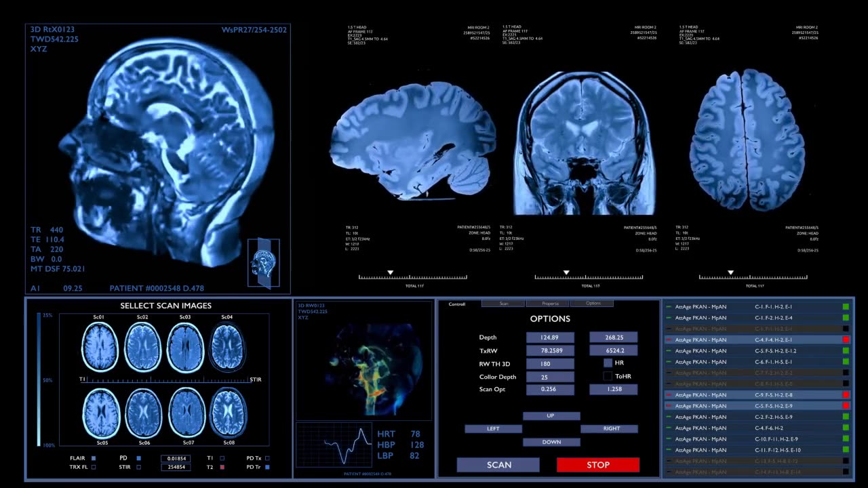The height and width of the screenshot is (488, 868).
Task: Click green status square on row C-1.F-1.H-2.E-1
Action: pyautogui.click(x=846, y=307)
